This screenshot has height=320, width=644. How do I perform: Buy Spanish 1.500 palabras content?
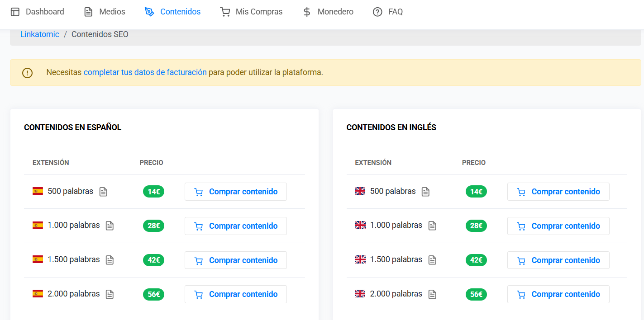coord(235,260)
